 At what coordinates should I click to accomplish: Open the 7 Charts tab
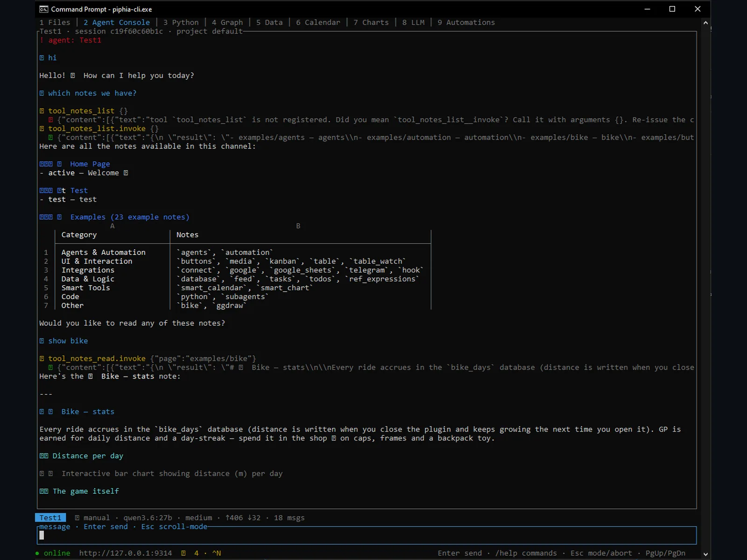371,22
